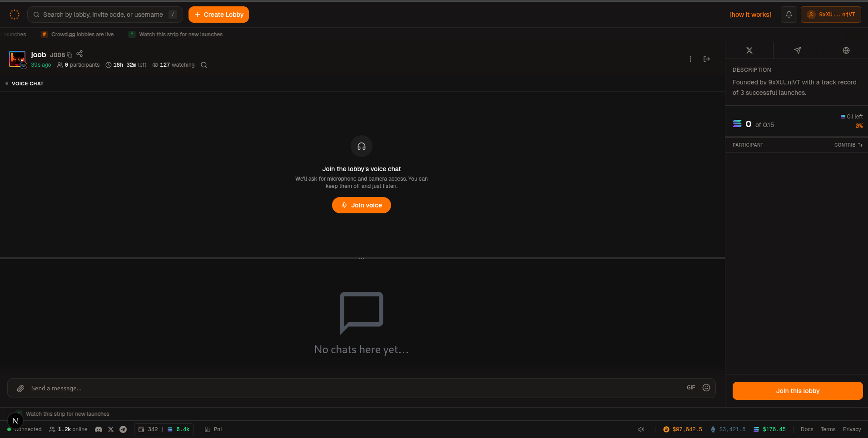This screenshot has height=438, width=868.
Task: Click the PARTICIPANT column header
Action: tap(748, 145)
